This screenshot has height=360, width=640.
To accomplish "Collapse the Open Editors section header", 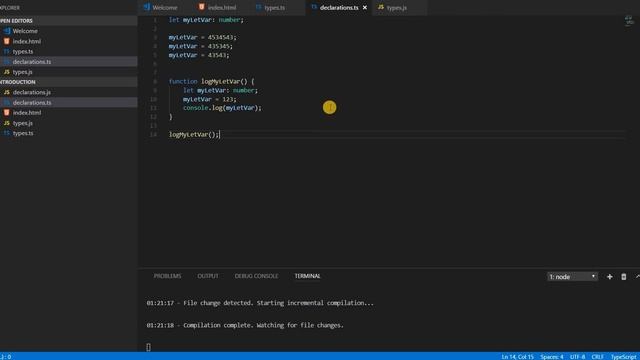I will (69, 21).
